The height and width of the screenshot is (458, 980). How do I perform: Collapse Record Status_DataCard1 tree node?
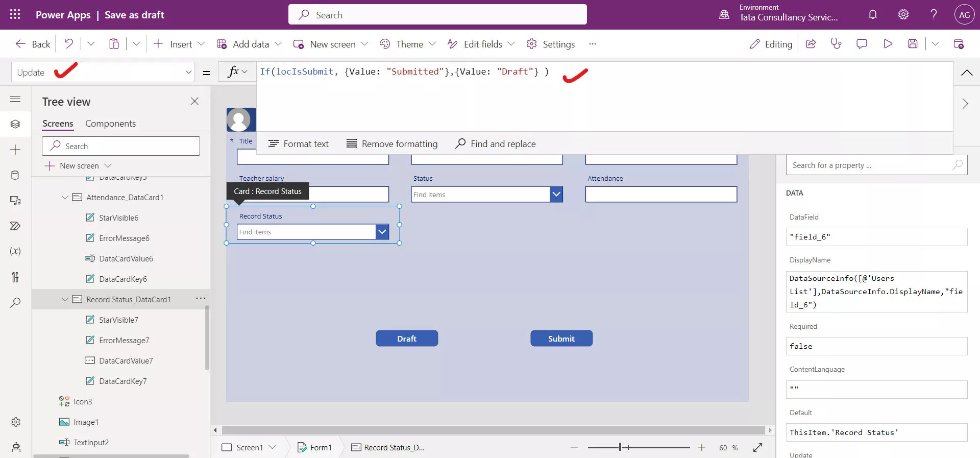pyautogui.click(x=65, y=299)
